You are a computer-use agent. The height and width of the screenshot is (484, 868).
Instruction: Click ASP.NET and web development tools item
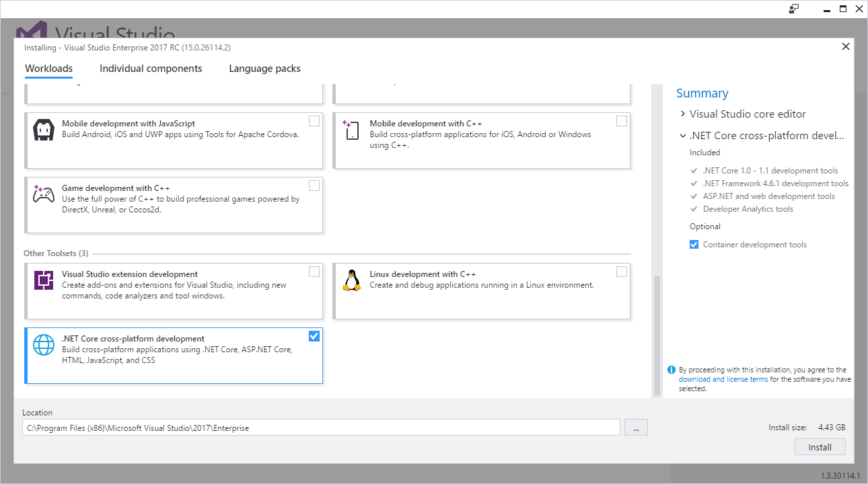(x=769, y=196)
